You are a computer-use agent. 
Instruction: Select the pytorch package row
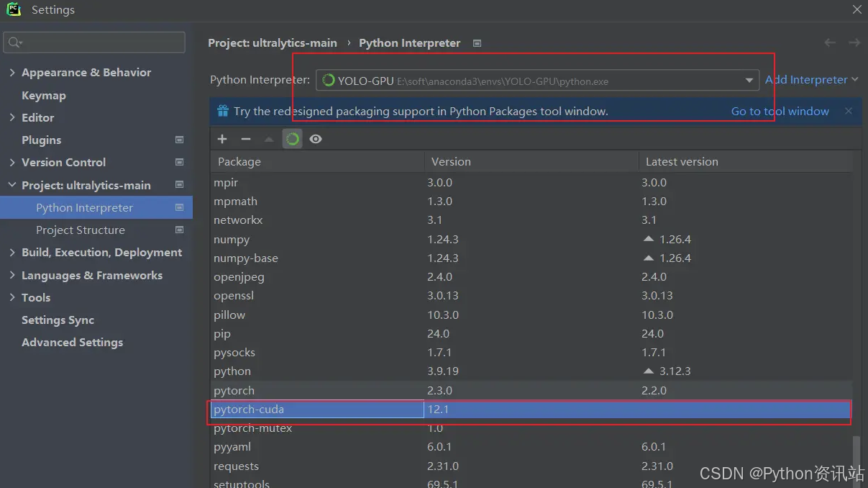coord(531,390)
